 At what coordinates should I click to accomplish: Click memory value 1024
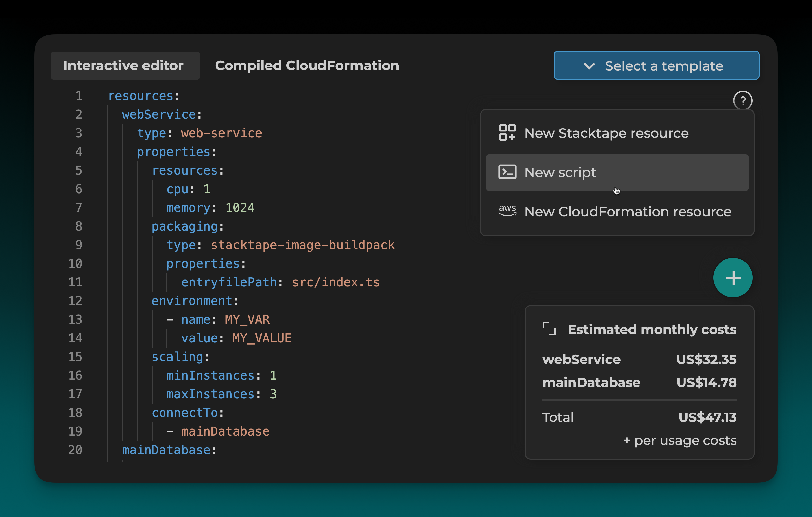pyautogui.click(x=240, y=208)
